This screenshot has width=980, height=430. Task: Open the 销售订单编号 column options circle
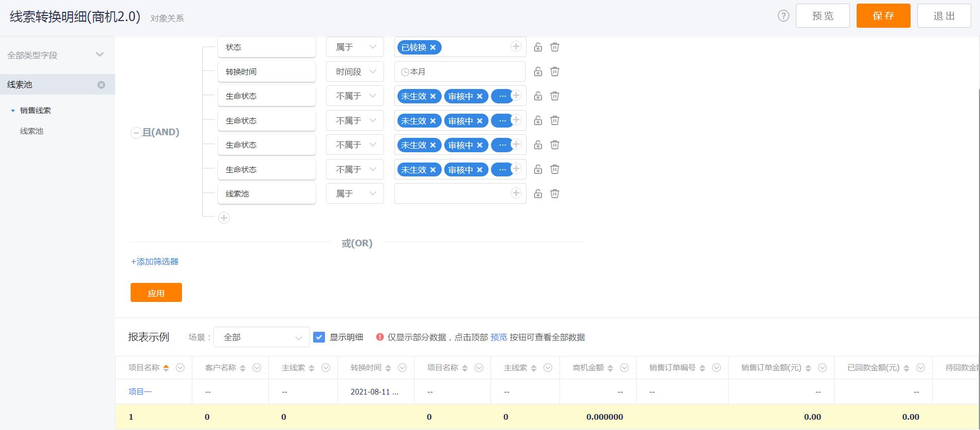tap(716, 367)
